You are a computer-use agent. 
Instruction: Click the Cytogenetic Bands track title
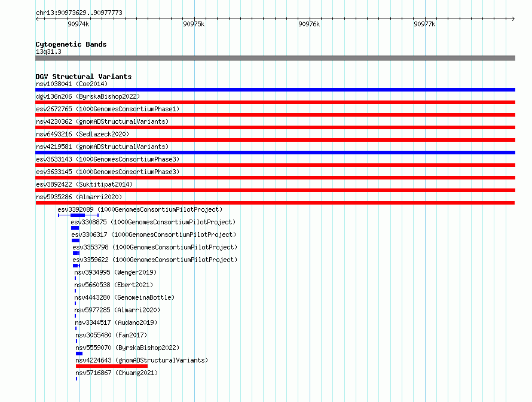pyautogui.click(x=71, y=44)
